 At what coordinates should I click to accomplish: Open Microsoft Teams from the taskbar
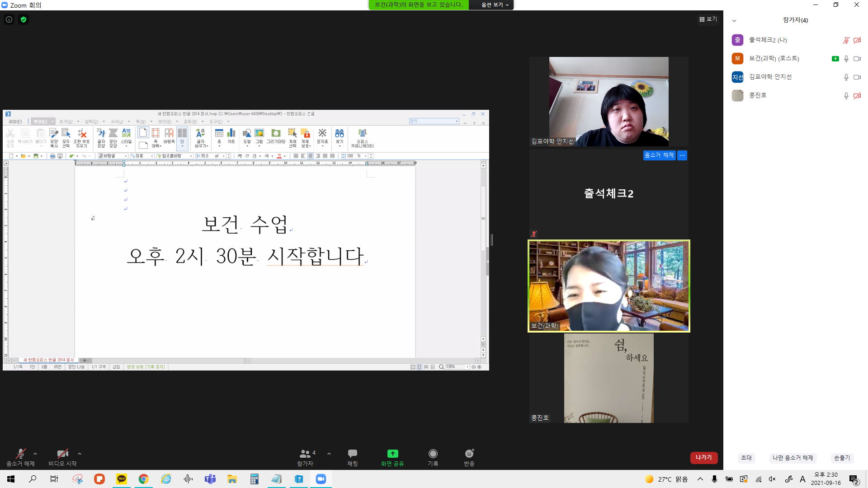coord(210,479)
